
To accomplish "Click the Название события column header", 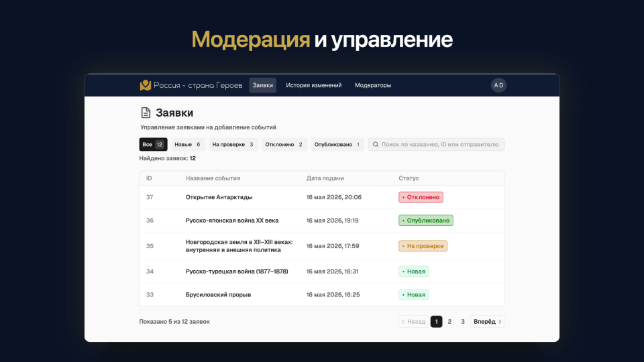I will click(x=213, y=178).
